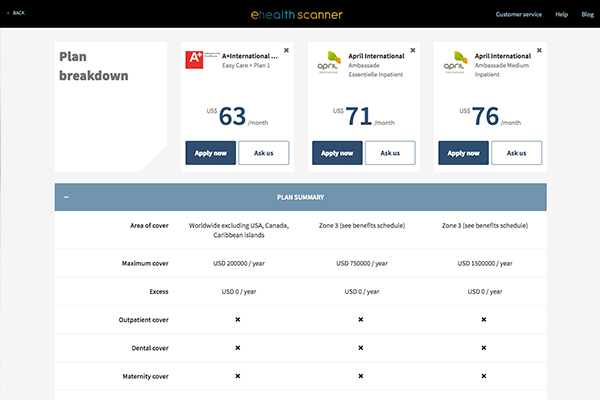Click Dental cover X mark for Ambassade Medium
The image size is (600, 400).
(x=484, y=348)
